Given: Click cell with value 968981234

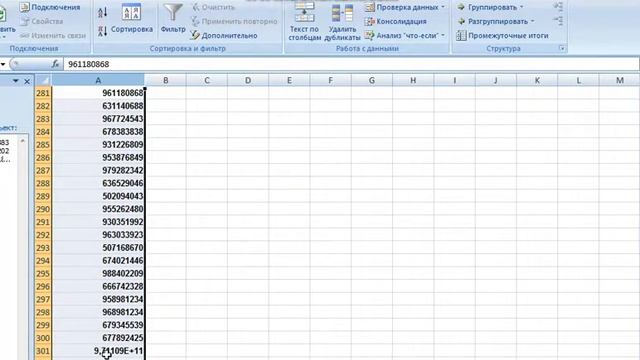Looking at the screenshot, I should (98, 312).
